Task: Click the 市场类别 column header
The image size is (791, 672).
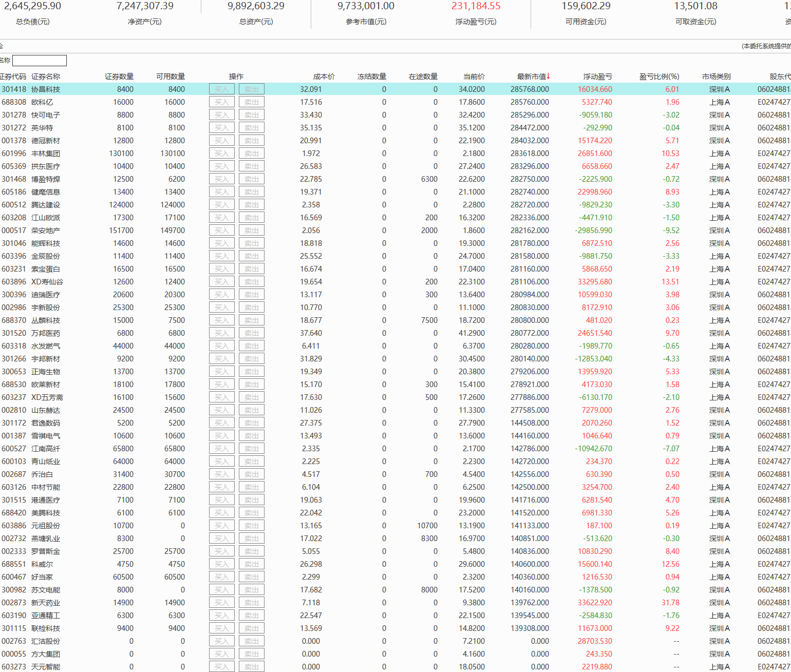Action: [x=716, y=76]
